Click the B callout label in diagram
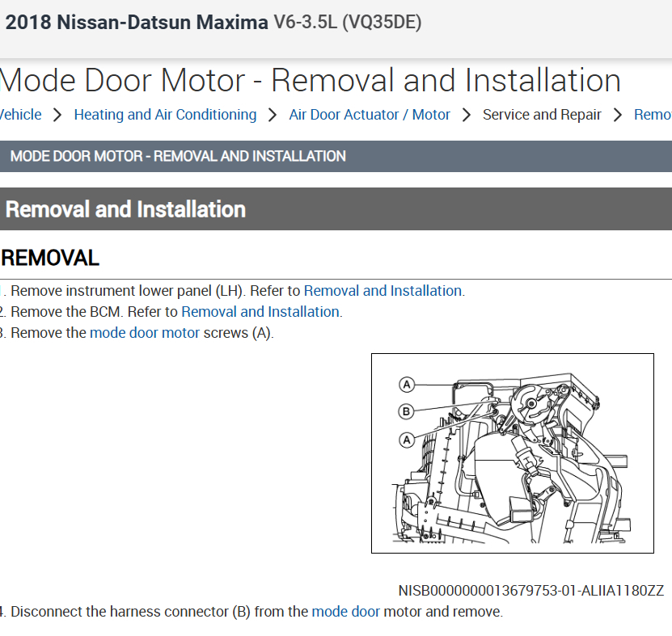This screenshot has height=636, width=672. click(x=406, y=411)
